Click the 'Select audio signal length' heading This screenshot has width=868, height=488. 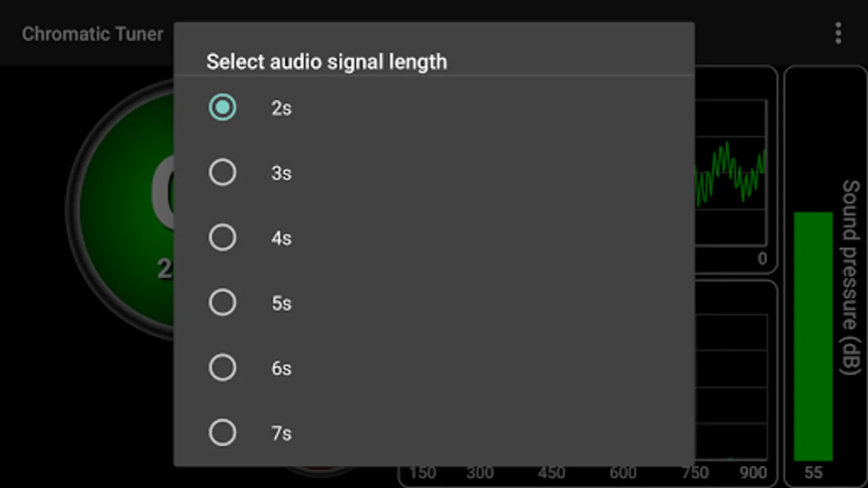tap(327, 62)
